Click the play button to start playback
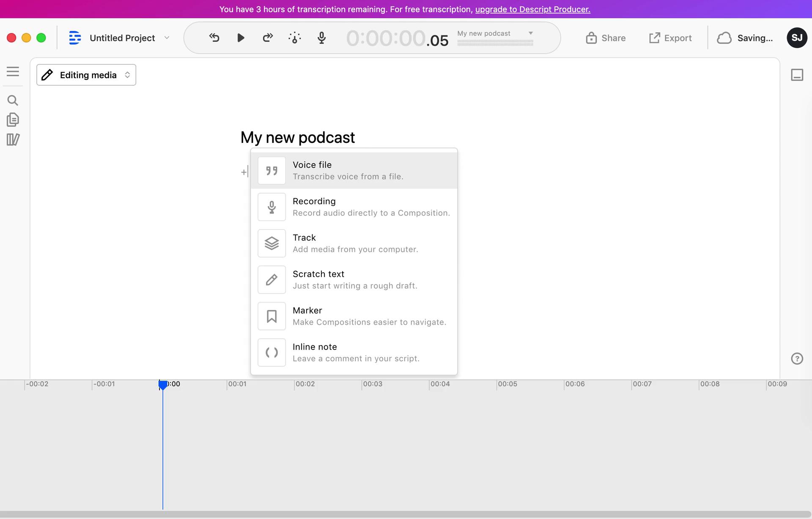The height and width of the screenshot is (519, 812). pyautogui.click(x=240, y=37)
